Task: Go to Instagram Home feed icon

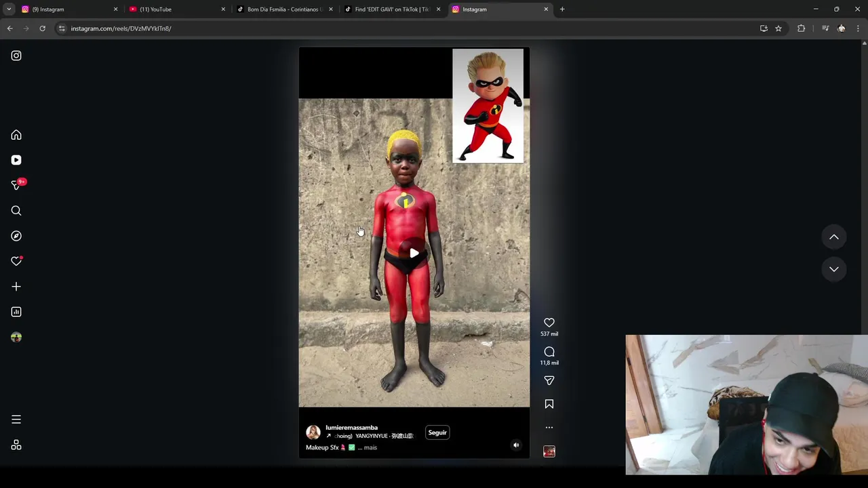Action: pos(16,135)
